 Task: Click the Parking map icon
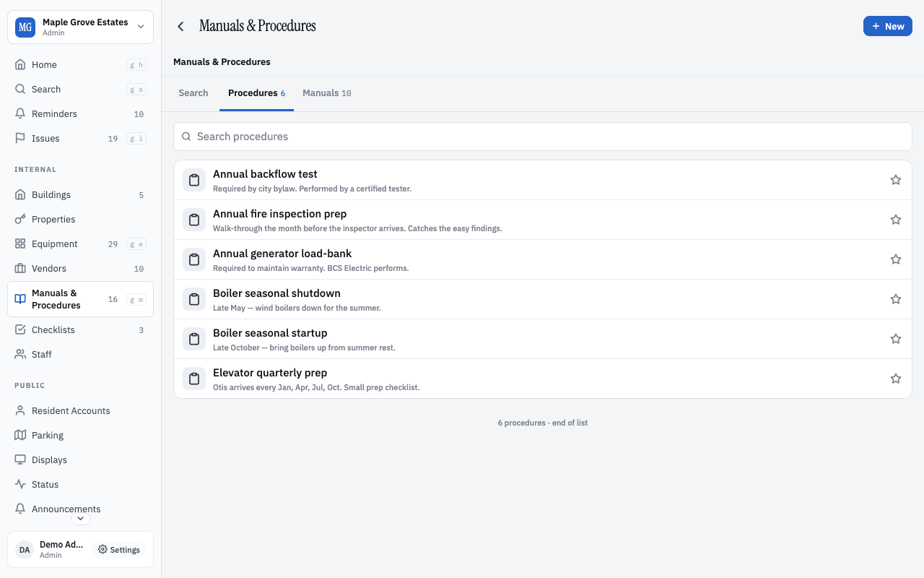pyautogui.click(x=20, y=435)
